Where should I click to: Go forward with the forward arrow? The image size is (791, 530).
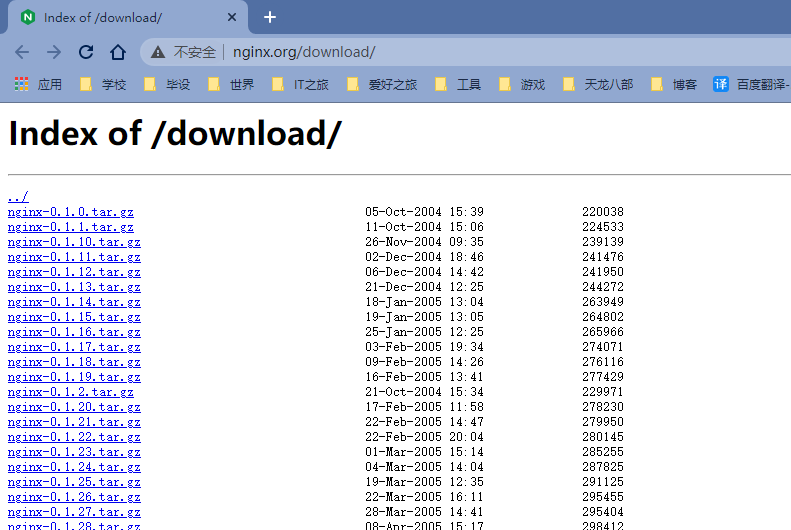pyautogui.click(x=54, y=52)
